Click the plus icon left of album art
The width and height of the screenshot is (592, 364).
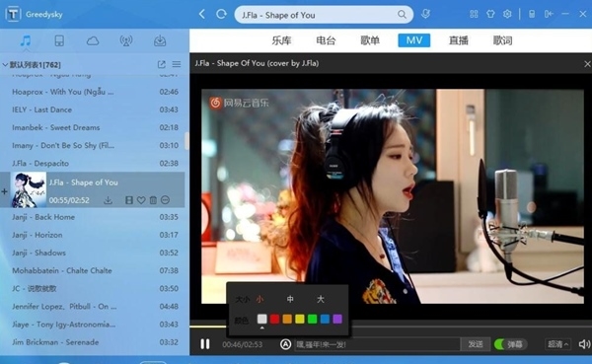tap(4, 191)
